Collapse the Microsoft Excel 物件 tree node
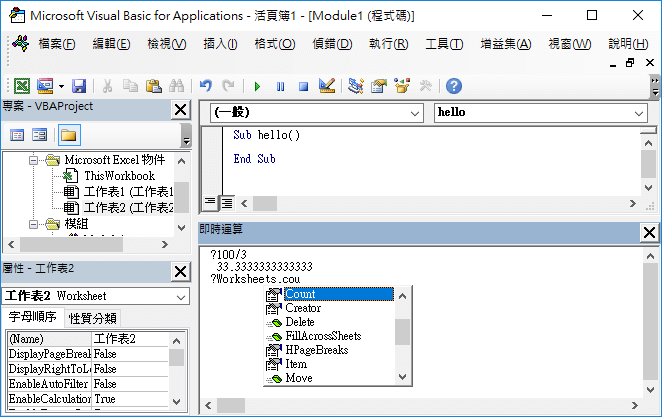662x417 pixels. [33, 160]
